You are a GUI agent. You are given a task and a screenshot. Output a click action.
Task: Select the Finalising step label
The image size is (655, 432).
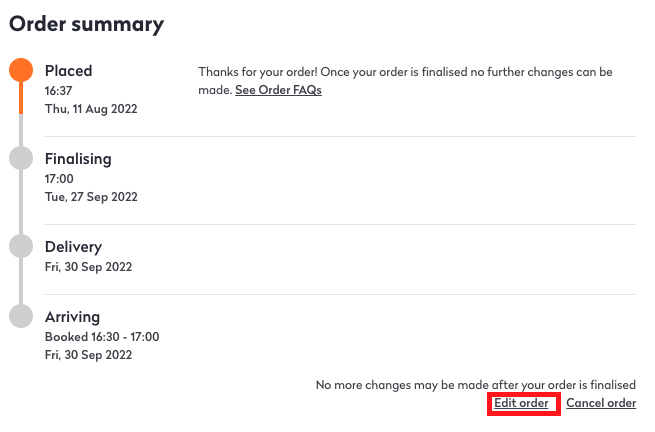(78, 159)
